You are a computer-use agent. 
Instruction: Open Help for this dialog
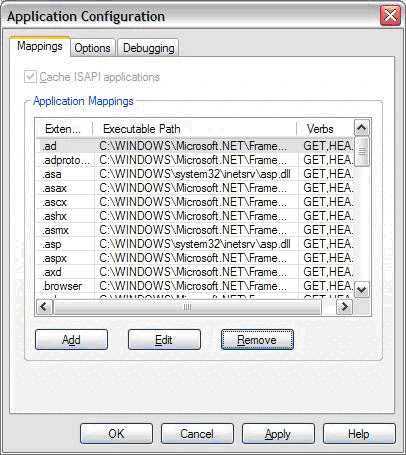[359, 434]
